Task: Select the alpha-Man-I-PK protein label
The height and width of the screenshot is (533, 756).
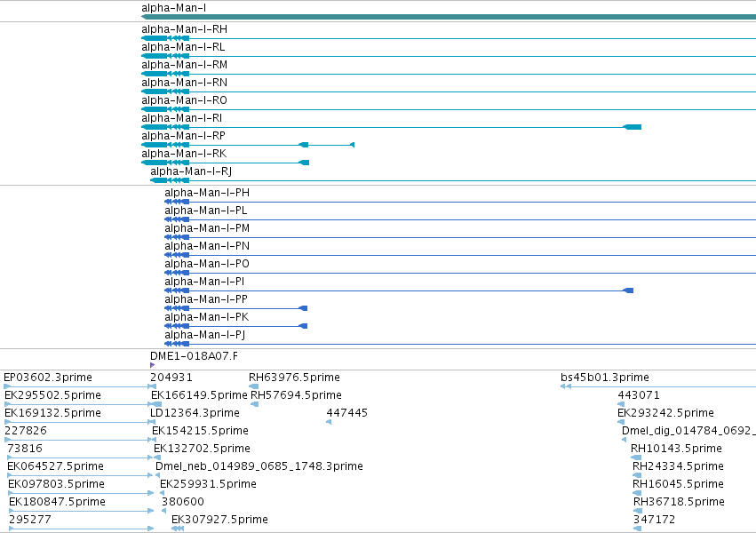Action: 207,318
